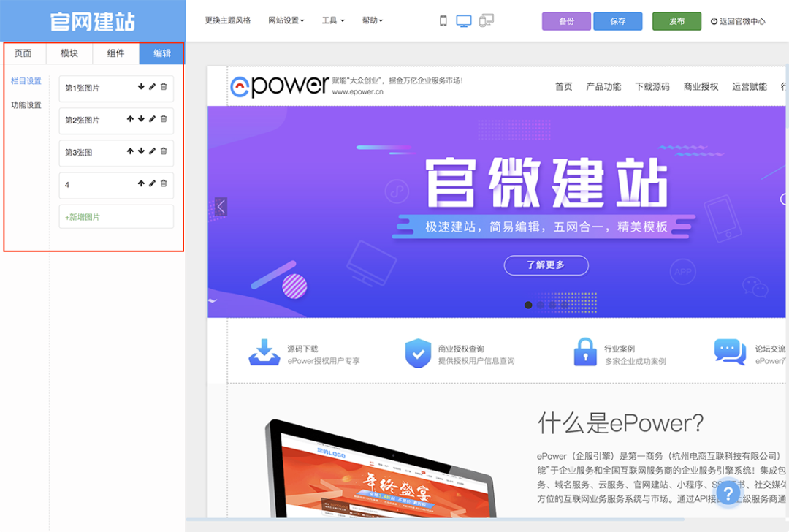Edit 第3张图 with the pencil icon

(152, 151)
